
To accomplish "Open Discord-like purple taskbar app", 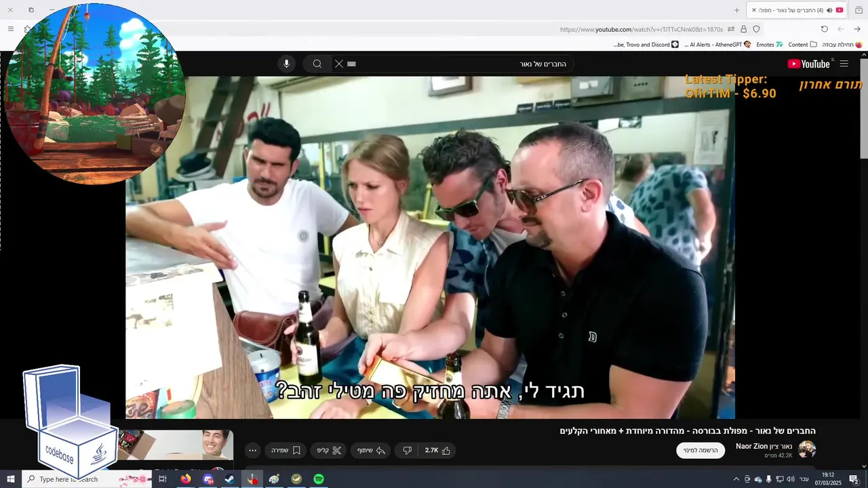I will click(x=208, y=479).
